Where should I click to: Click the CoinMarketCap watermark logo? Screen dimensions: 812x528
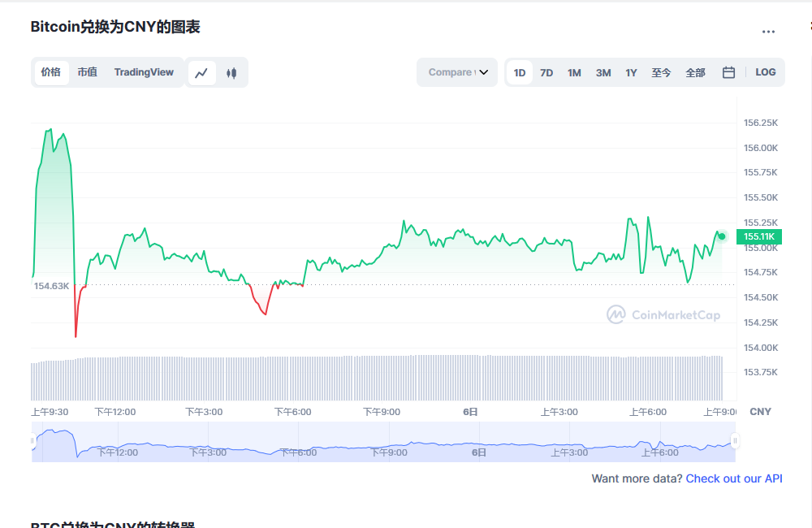(663, 314)
